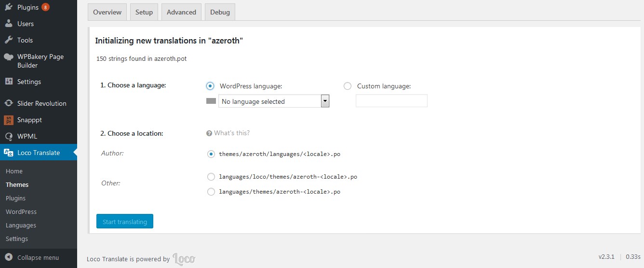Viewport: 644px width, 268px height.
Task: Click the Start translating button
Action: click(x=125, y=222)
